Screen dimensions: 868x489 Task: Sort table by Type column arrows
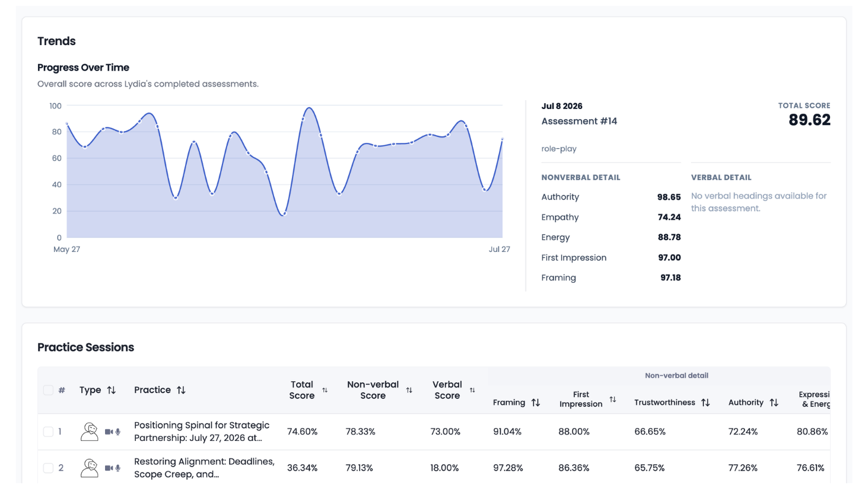pos(112,390)
